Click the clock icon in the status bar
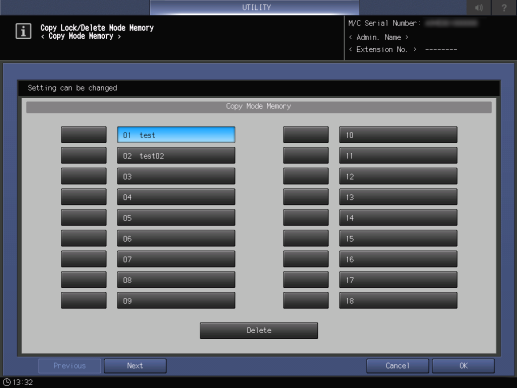This screenshot has height=388, width=517. (x=7, y=382)
